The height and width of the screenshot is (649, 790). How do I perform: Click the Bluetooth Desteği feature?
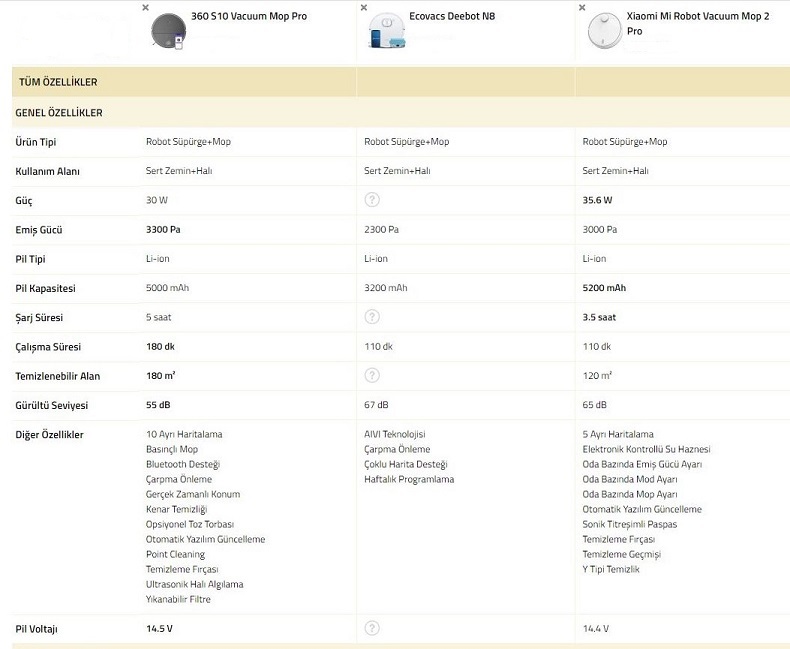(x=183, y=464)
